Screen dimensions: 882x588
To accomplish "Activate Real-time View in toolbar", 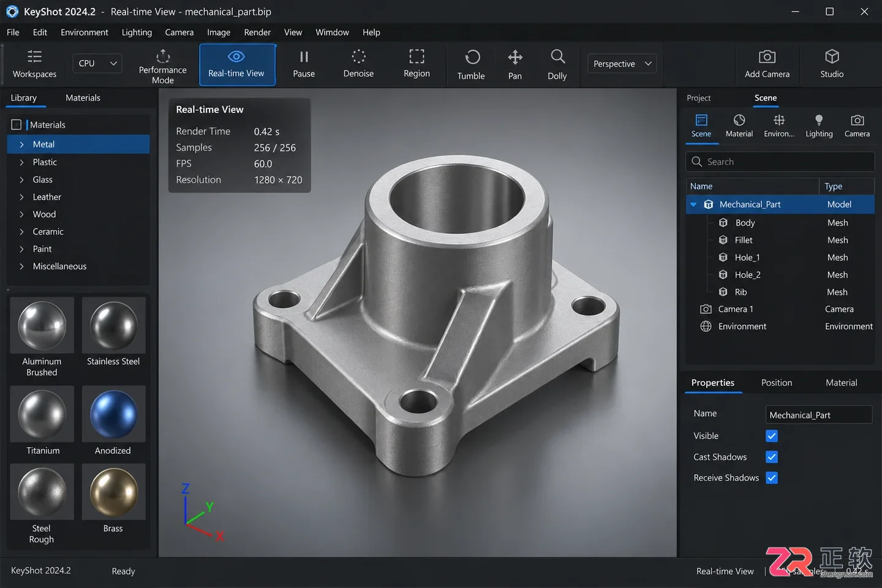I will 236,64.
